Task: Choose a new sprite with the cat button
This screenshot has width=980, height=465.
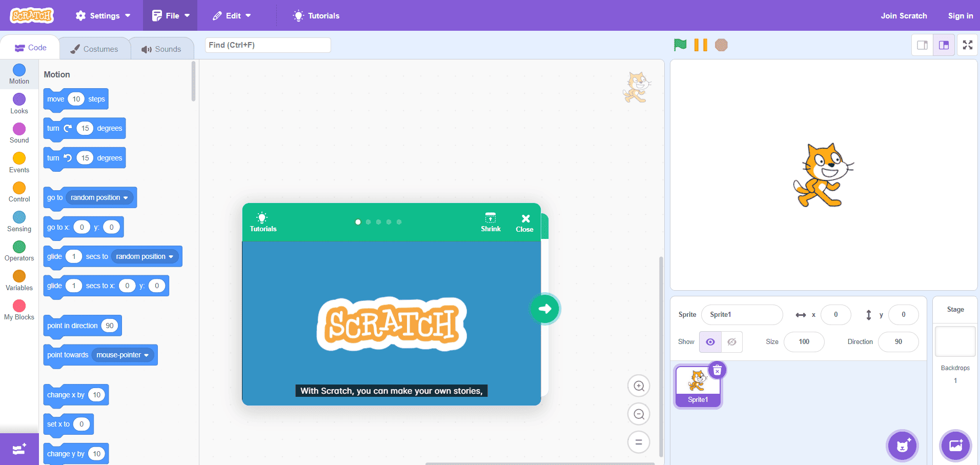Action: pos(902,446)
